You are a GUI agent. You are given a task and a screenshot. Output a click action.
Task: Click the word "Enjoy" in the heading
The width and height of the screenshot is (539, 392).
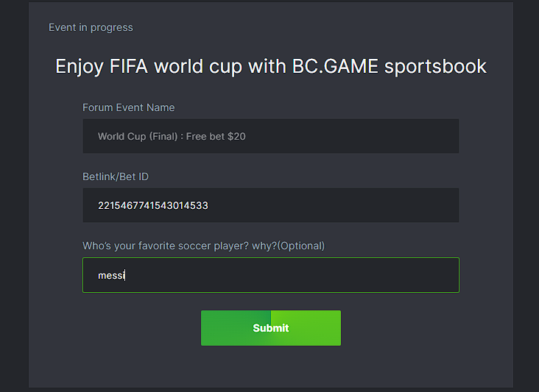[80, 66]
